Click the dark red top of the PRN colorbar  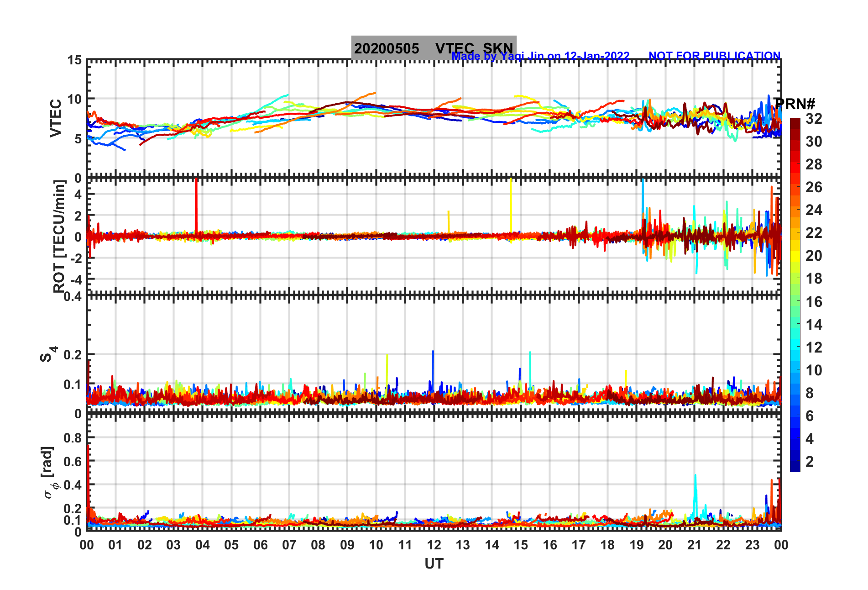click(x=795, y=122)
